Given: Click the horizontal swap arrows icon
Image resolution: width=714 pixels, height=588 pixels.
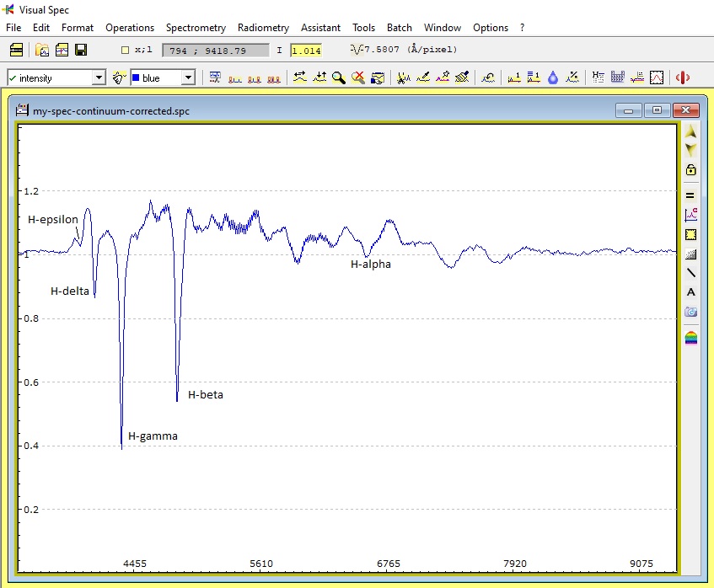Looking at the screenshot, I should coord(299,78).
